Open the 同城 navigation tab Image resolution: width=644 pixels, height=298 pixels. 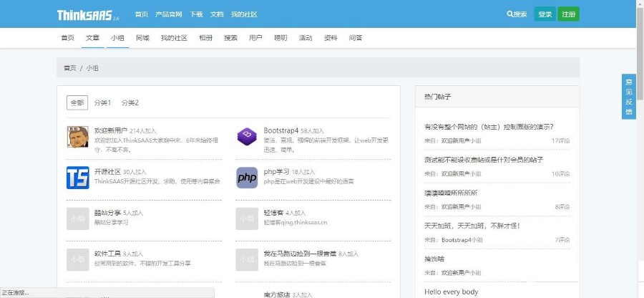point(142,38)
